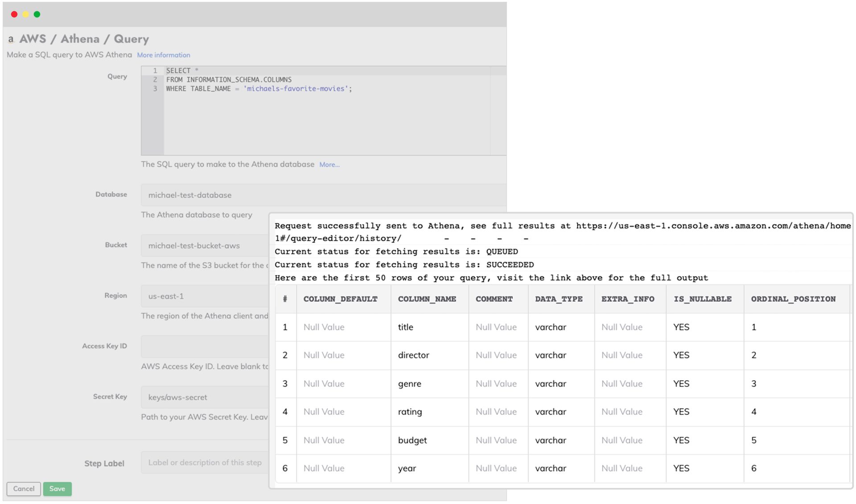856x504 pixels.
Task: Click the Region input field
Action: point(205,296)
